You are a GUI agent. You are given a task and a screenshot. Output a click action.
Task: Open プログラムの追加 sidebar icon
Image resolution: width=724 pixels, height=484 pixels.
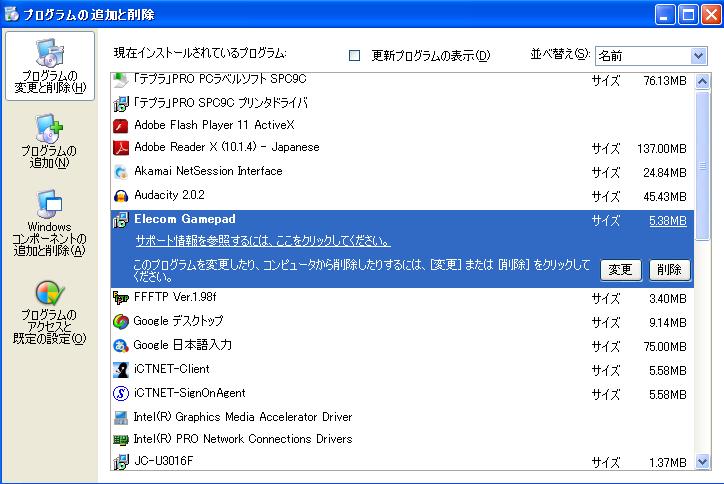coord(49,141)
